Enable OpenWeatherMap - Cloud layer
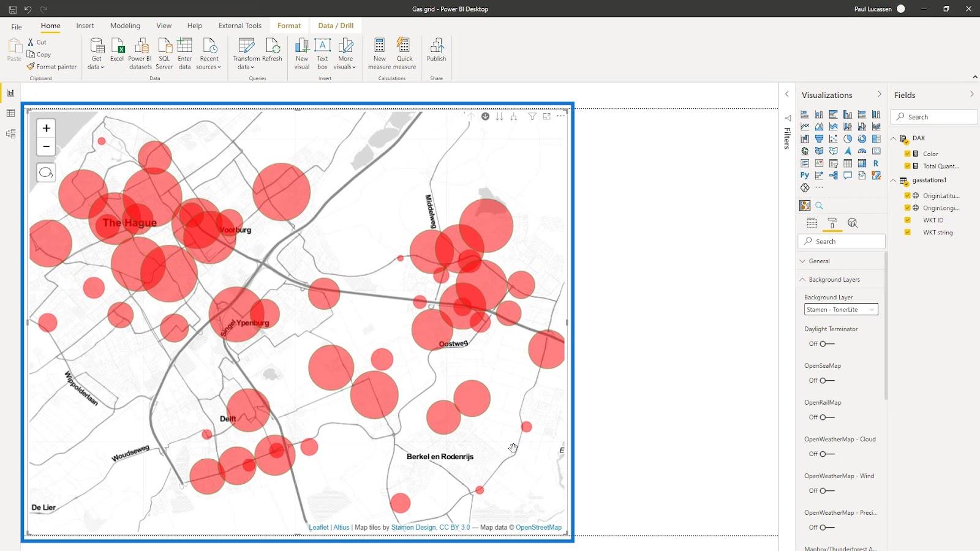 827,454
